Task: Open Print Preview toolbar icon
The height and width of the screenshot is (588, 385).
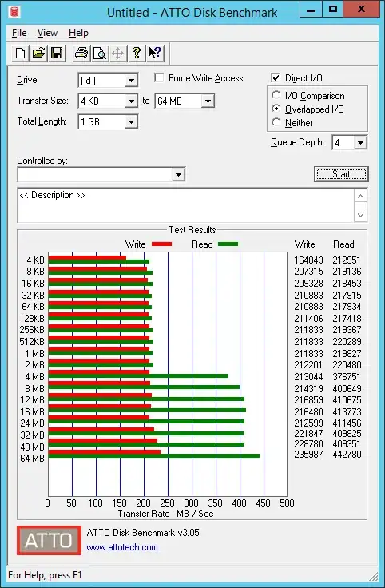Action: click(x=100, y=54)
